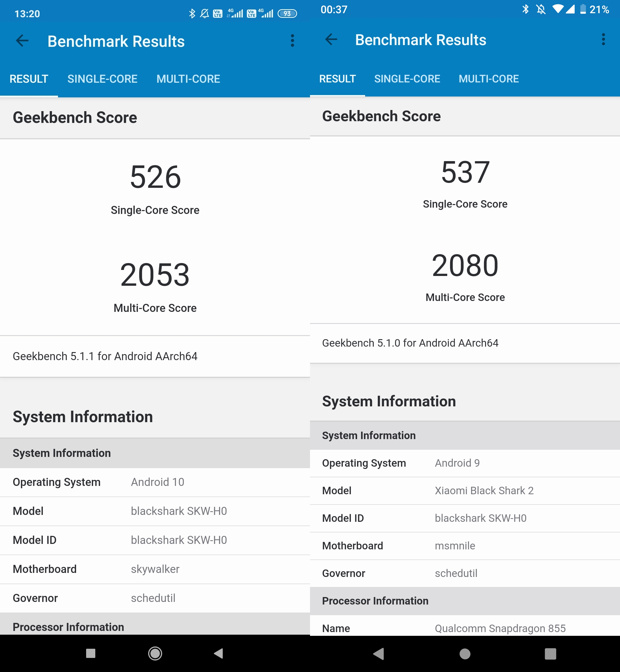This screenshot has height=672, width=620.
Task: Open three-dot overflow menu on right screen
Action: pyautogui.click(x=603, y=39)
